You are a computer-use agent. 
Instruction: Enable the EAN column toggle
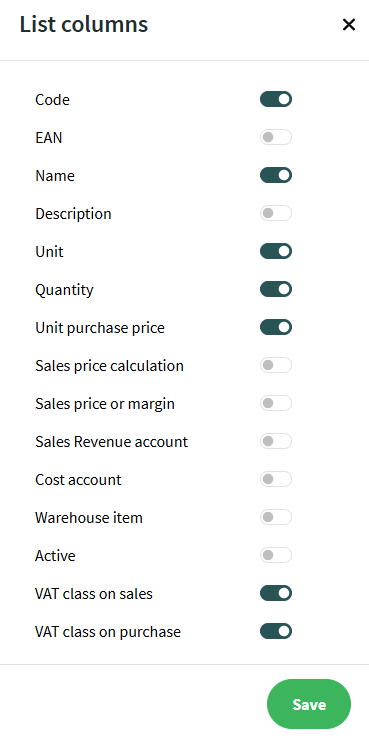276,138
